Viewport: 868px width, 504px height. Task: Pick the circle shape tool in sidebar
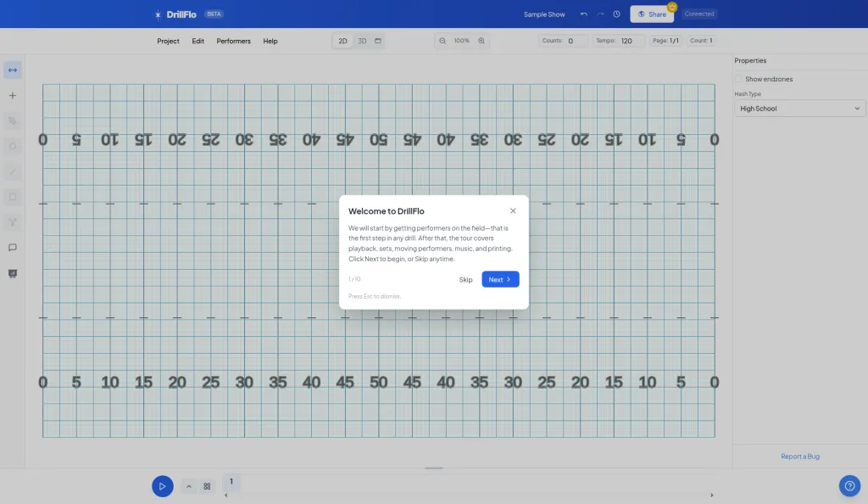[12, 146]
